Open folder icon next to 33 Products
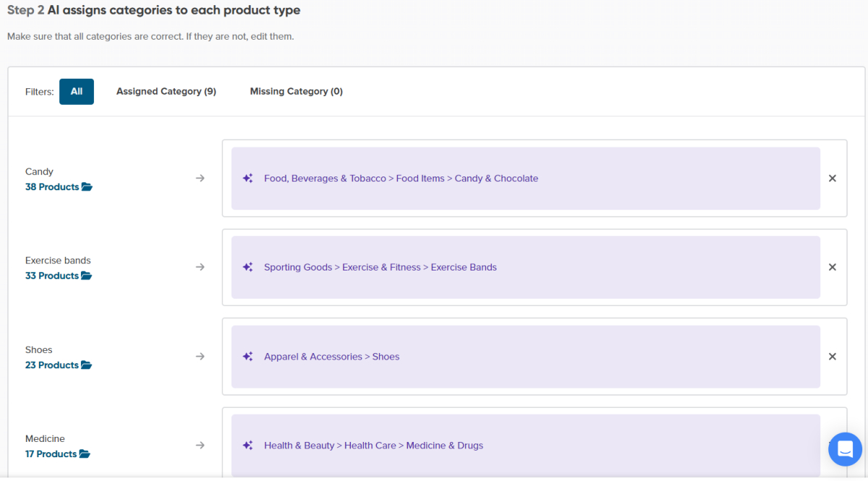This screenshot has width=868, height=481. (87, 276)
